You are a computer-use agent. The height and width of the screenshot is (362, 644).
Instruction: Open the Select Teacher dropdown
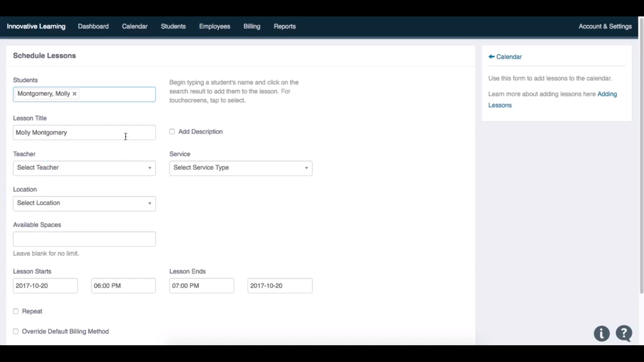(x=84, y=168)
